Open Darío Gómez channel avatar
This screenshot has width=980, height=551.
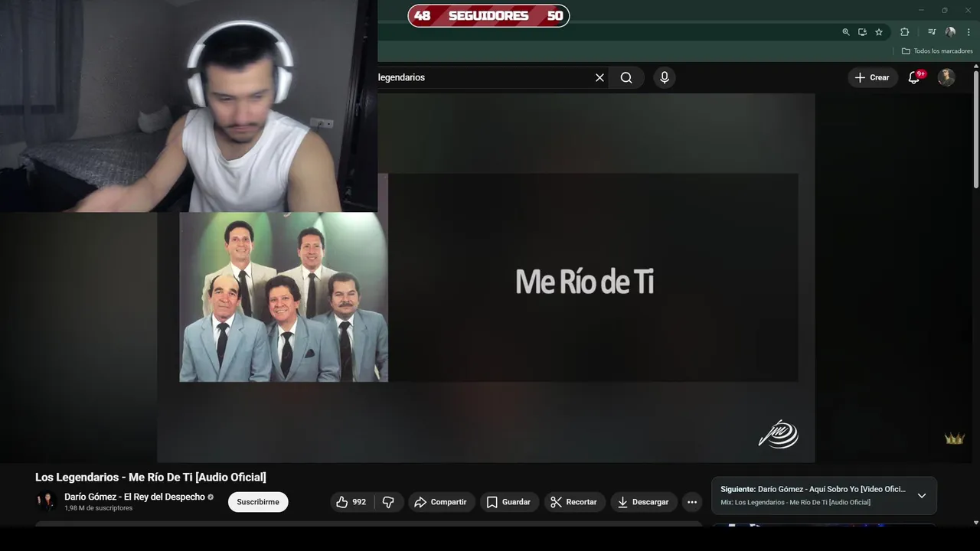47,502
